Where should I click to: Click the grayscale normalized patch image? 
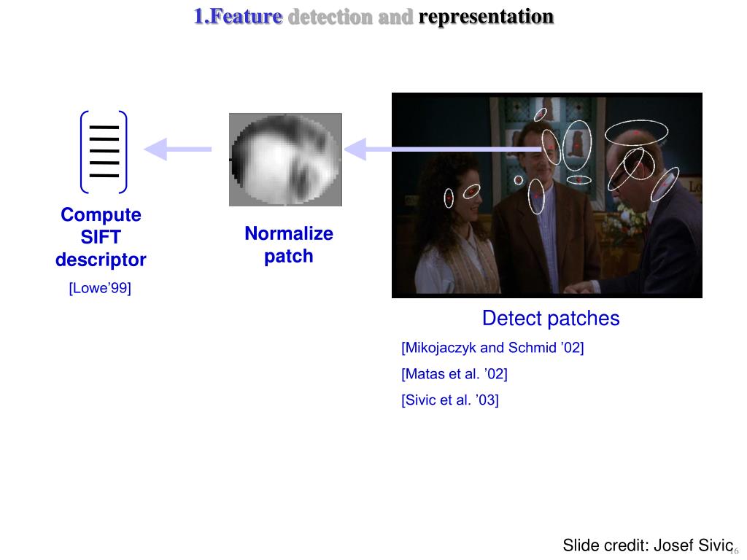pos(285,160)
